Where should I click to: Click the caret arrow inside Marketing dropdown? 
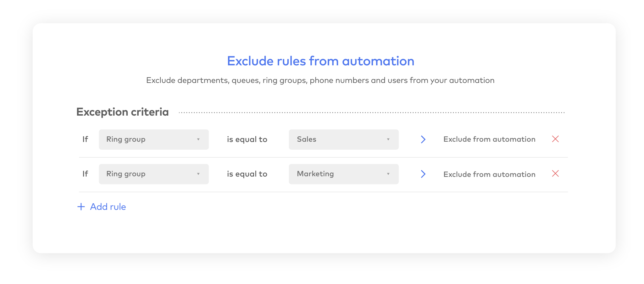pos(388,174)
